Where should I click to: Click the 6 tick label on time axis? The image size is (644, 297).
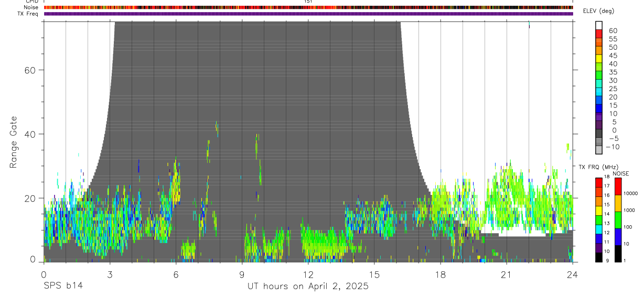point(176,274)
